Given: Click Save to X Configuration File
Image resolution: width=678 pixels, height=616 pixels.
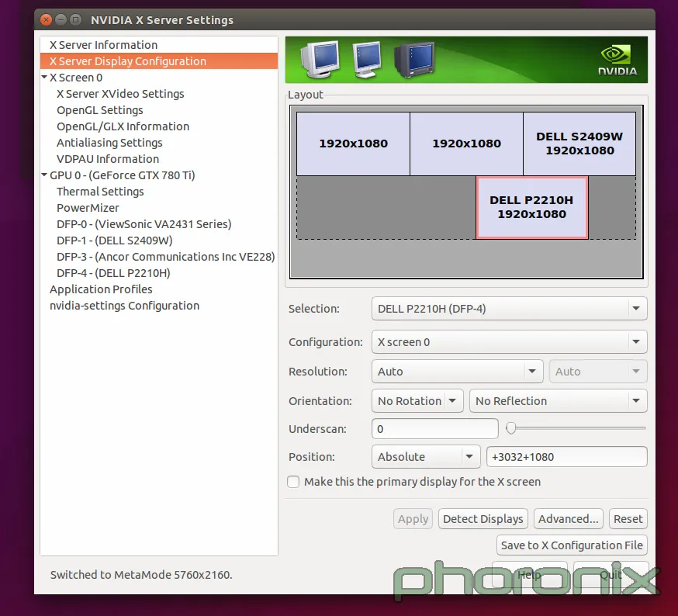Looking at the screenshot, I should pos(572,545).
